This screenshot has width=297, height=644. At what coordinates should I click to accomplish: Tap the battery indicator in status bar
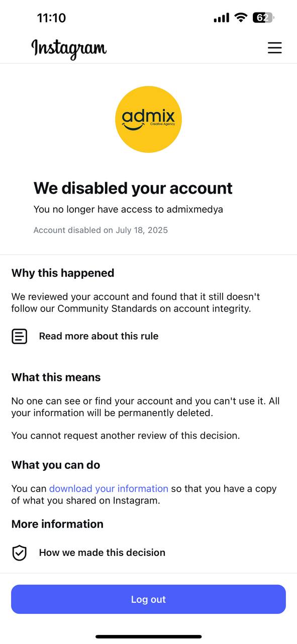pyautogui.click(x=263, y=18)
